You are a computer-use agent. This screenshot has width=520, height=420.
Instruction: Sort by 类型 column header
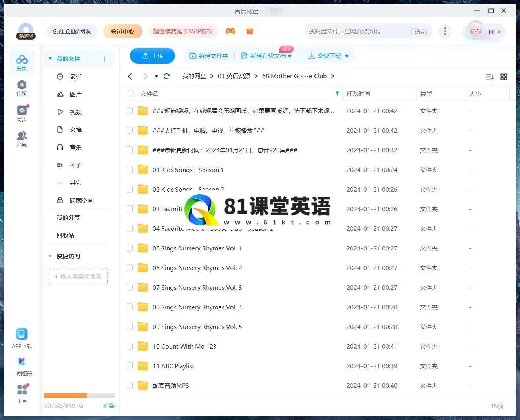(426, 93)
